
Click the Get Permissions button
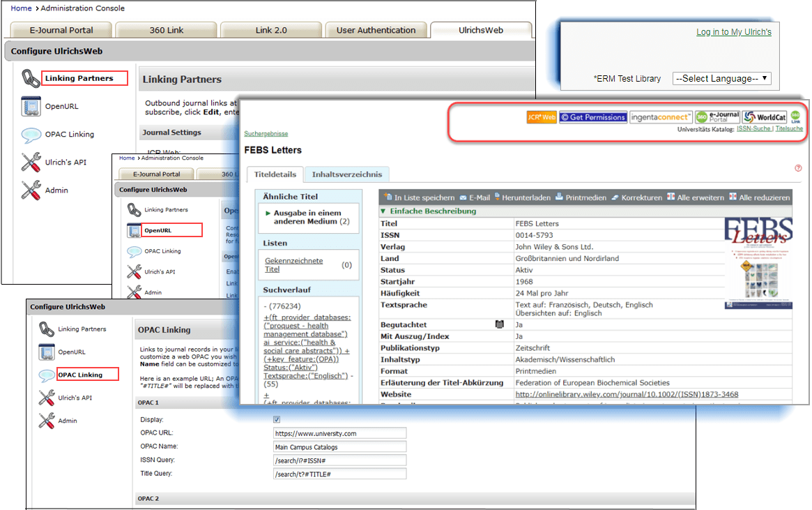(x=593, y=117)
